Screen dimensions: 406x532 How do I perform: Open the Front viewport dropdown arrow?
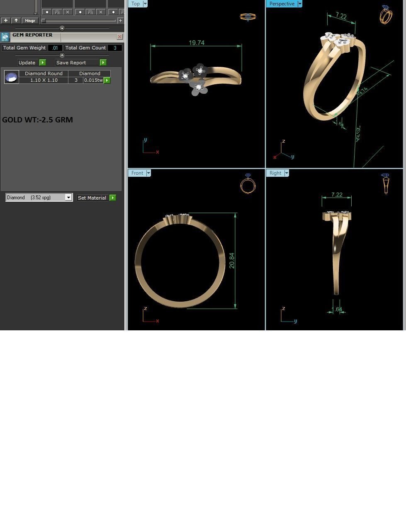[x=148, y=173]
